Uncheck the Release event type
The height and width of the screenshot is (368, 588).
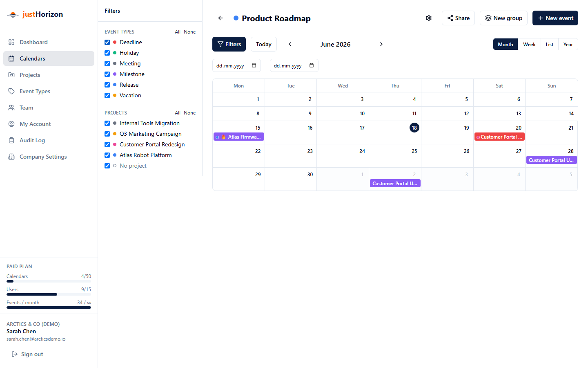pyautogui.click(x=107, y=85)
